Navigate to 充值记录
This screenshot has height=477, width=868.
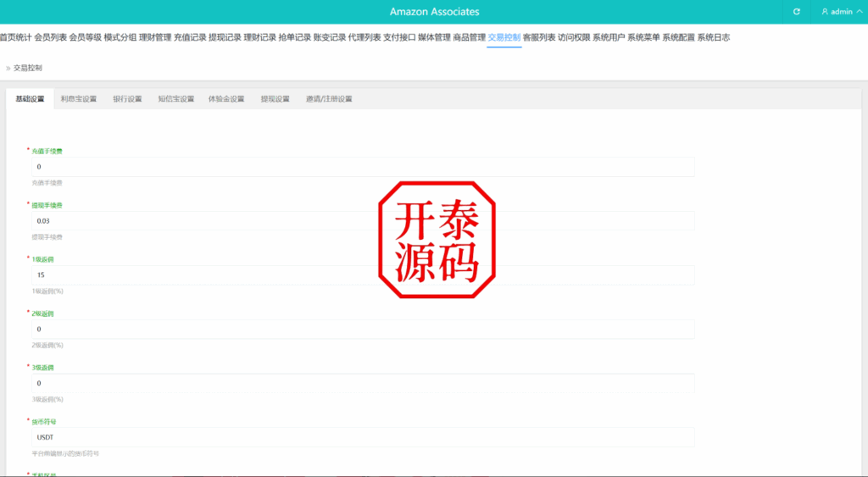click(190, 37)
